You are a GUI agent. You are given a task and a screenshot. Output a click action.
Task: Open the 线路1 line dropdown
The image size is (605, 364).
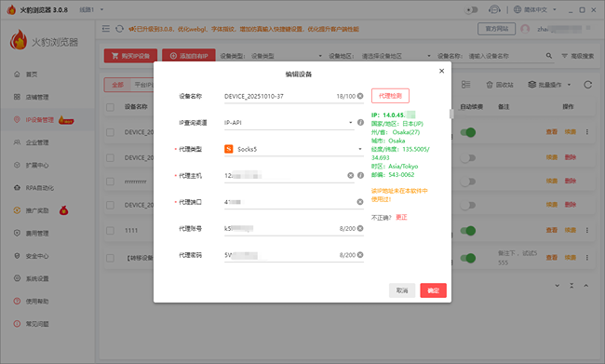pyautogui.click(x=91, y=9)
